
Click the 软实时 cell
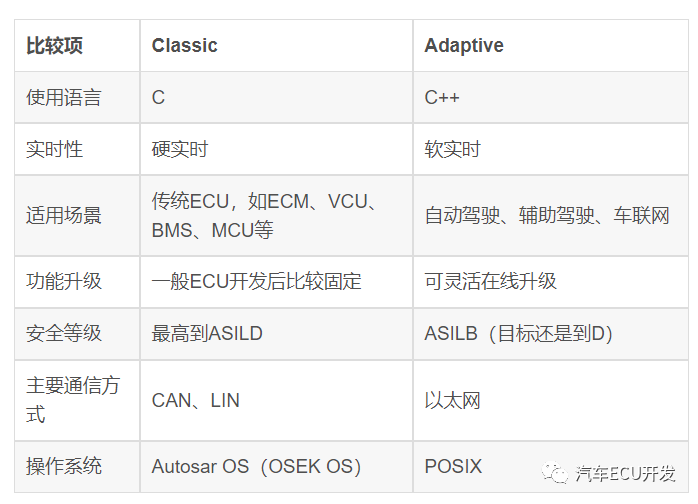point(551,149)
